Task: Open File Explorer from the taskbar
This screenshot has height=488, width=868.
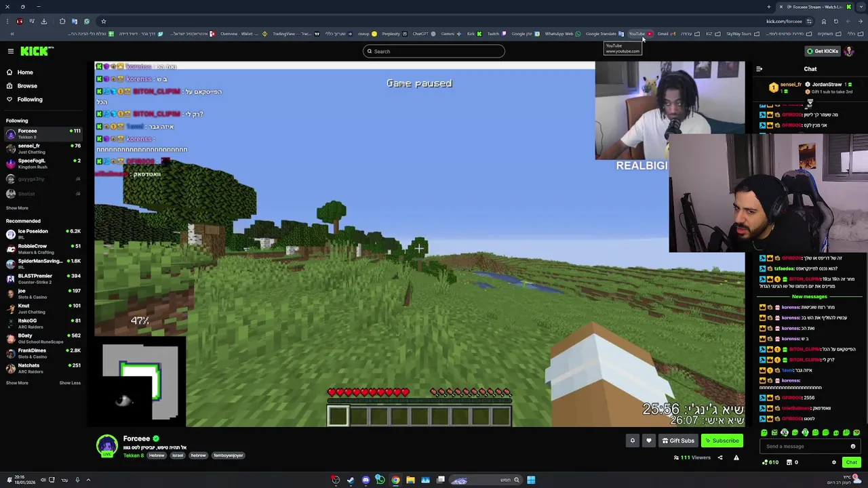Action: coord(410,480)
